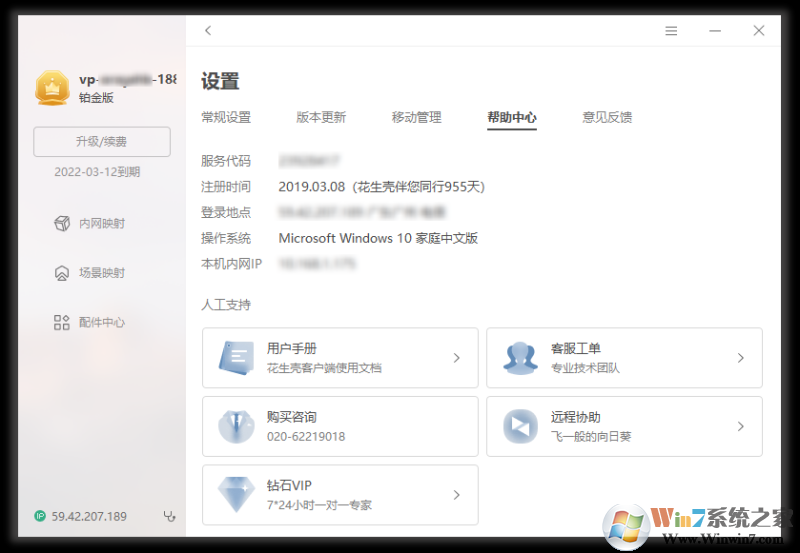Image resolution: width=800 pixels, height=553 pixels.
Task: Go back with the left arrow icon
Action: point(208,31)
